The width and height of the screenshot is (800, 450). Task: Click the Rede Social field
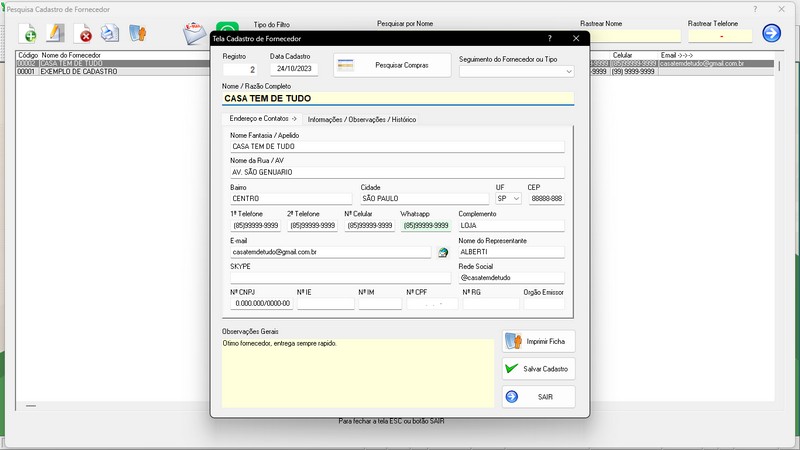point(511,278)
